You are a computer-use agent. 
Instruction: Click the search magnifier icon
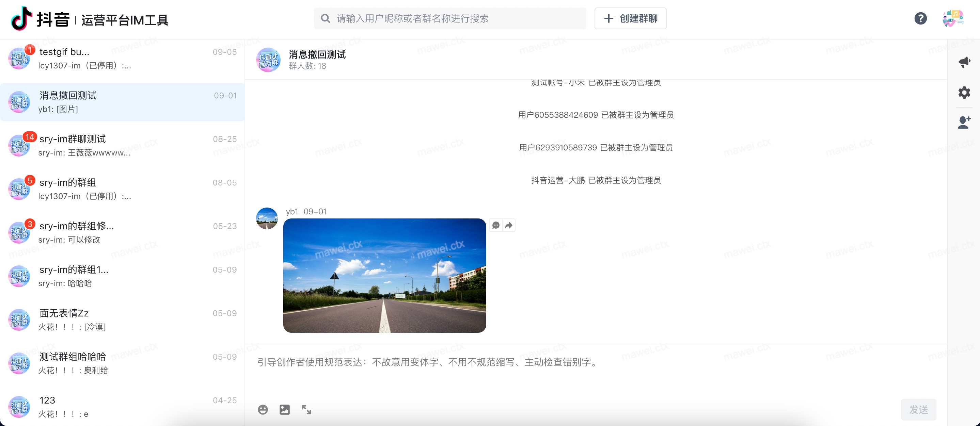pyautogui.click(x=325, y=18)
